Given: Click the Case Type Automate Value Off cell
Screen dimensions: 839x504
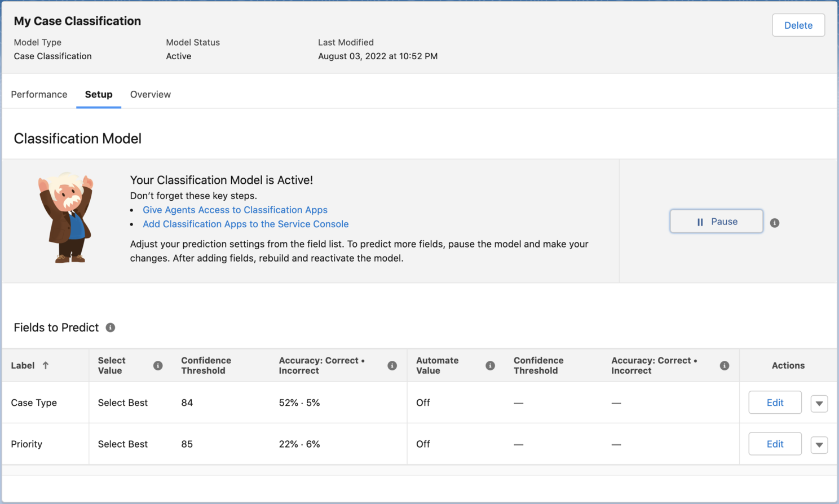Looking at the screenshot, I should click(423, 403).
